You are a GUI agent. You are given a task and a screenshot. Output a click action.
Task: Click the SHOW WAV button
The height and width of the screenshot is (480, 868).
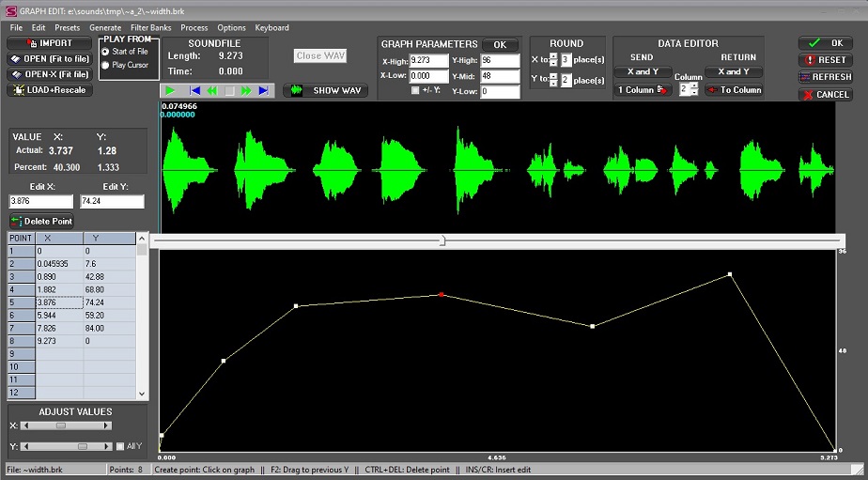326,91
